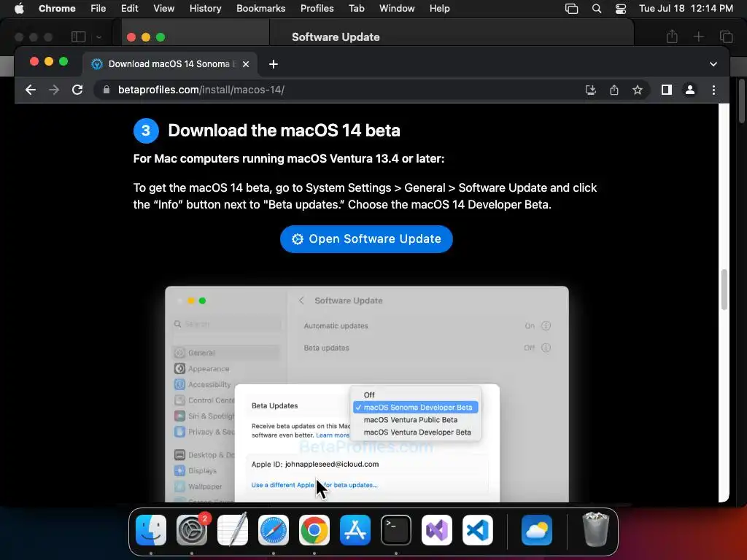Open the Profiles menu
Image resolution: width=747 pixels, height=560 pixels.
pyautogui.click(x=317, y=8)
